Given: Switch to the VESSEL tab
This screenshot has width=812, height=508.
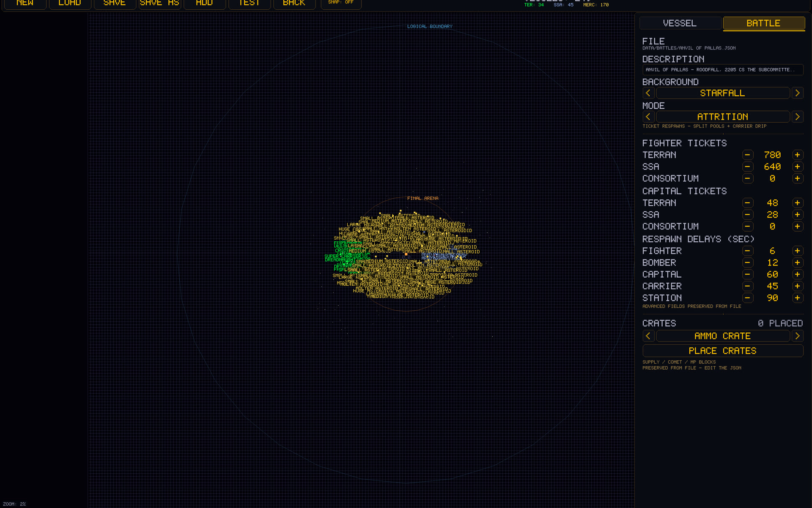Looking at the screenshot, I should tap(680, 23).
